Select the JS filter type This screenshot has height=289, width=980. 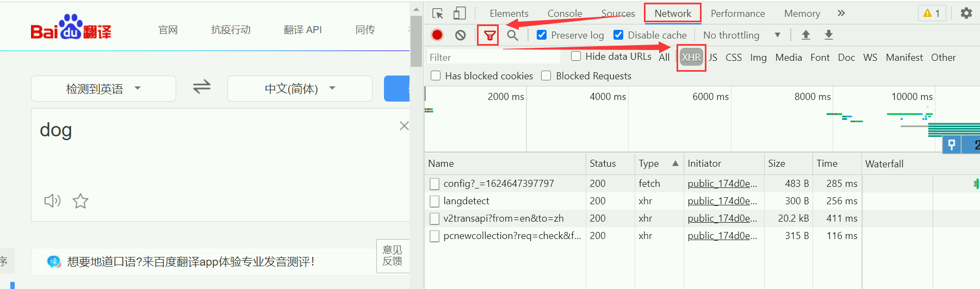(x=713, y=58)
